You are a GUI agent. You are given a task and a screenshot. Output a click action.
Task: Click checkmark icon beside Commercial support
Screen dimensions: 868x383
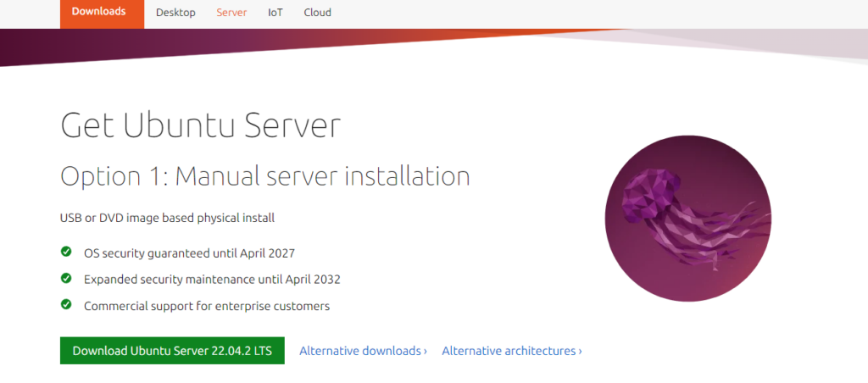point(66,304)
